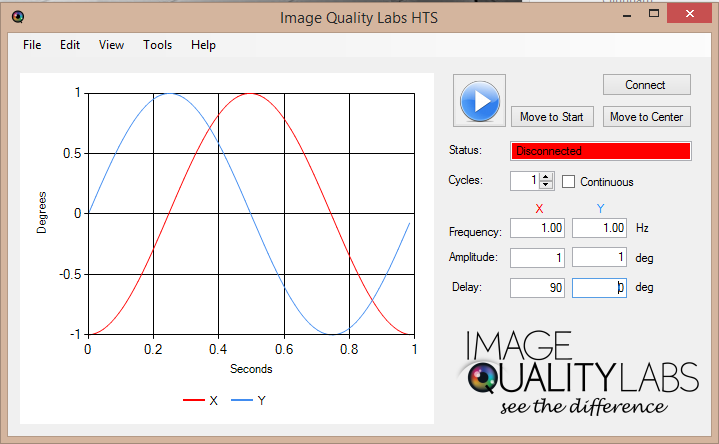The height and width of the screenshot is (444, 719).
Task: Click the red Disconnected status bar
Action: click(600, 151)
